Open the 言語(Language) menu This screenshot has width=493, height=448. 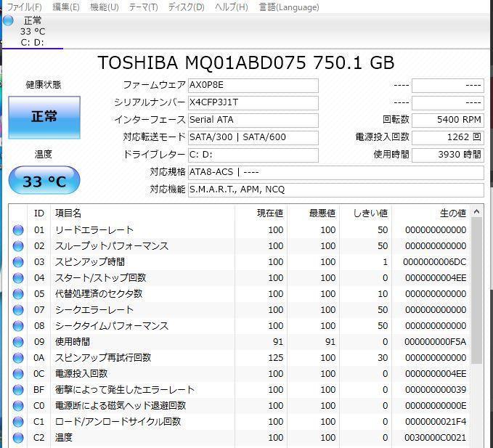coord(289,7)
